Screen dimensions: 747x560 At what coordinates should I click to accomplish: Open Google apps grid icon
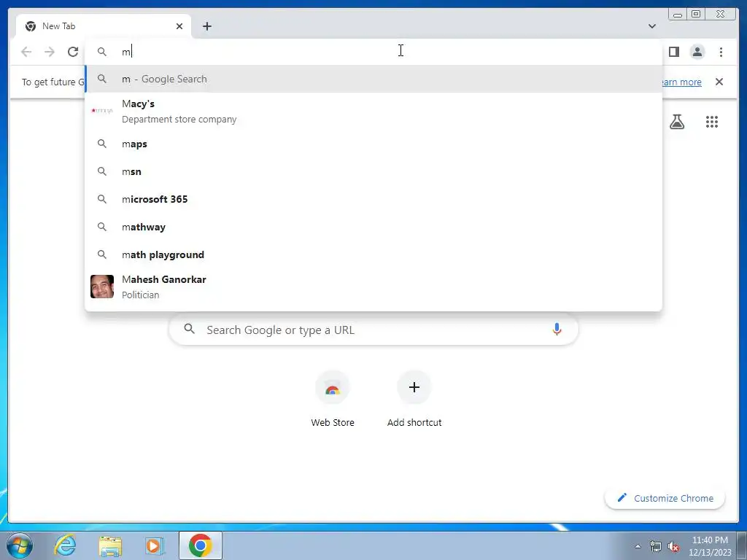(x=712, y=122)
